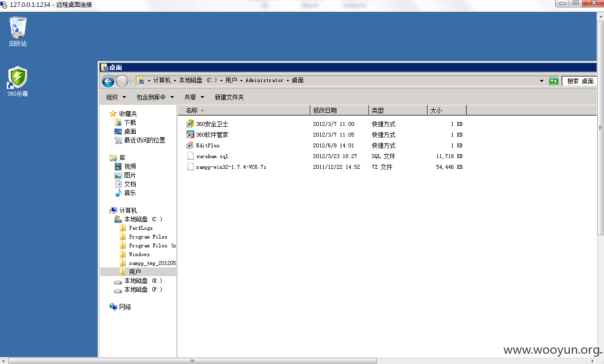Click type 7Z 文件 cell

(382, 167)
